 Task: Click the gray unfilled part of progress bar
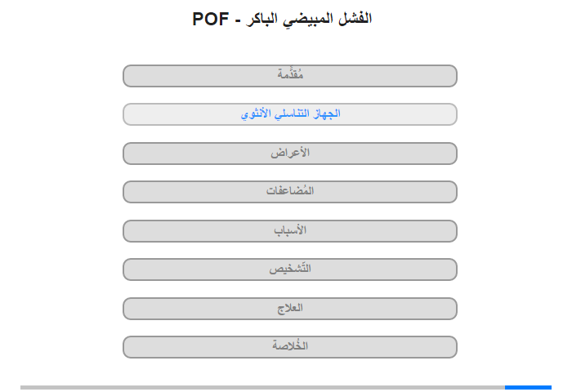coord(262,387)
